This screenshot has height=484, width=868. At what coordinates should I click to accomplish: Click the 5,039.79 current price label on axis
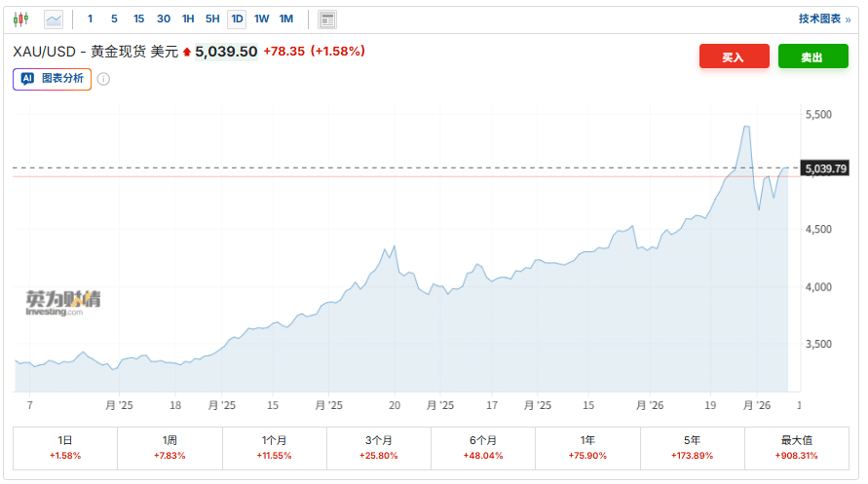coord(827,168)
